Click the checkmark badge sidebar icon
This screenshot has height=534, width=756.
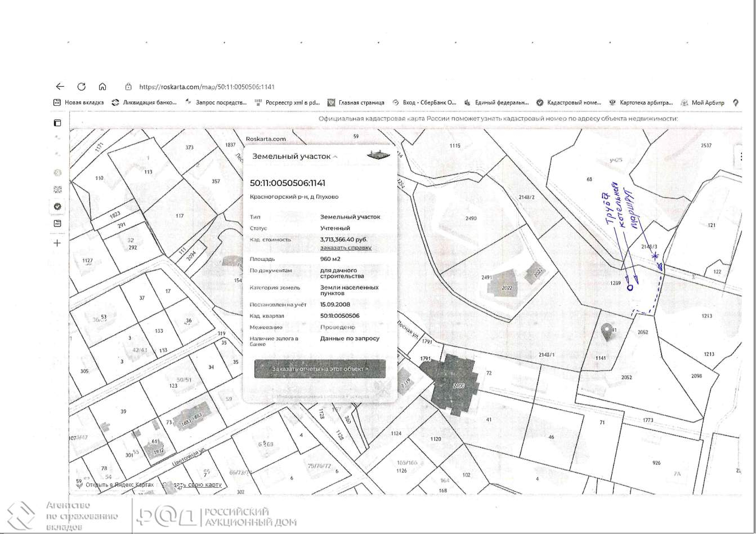click(x=57, y=207)
